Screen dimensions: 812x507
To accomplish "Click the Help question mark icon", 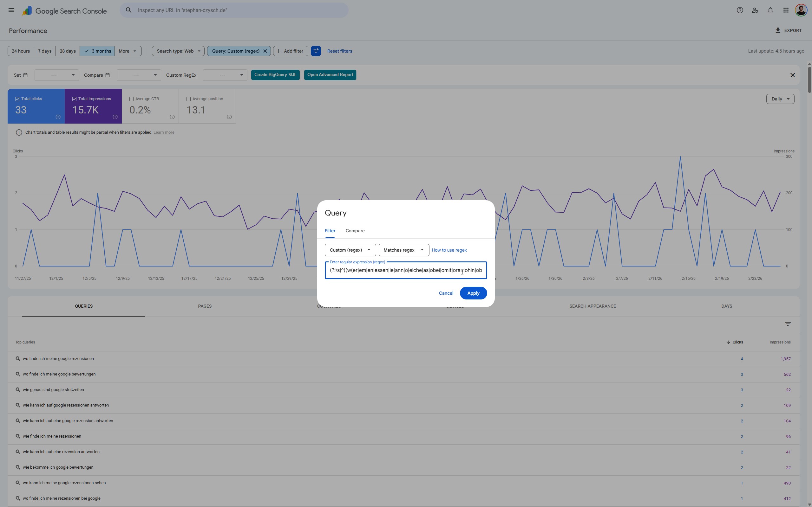I will (x=740, y=10).
